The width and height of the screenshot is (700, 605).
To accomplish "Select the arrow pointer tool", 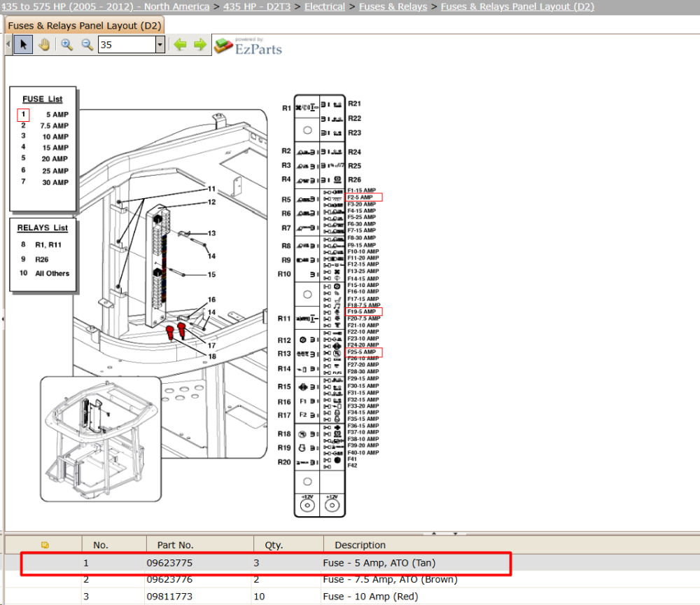I will [23, 45].
